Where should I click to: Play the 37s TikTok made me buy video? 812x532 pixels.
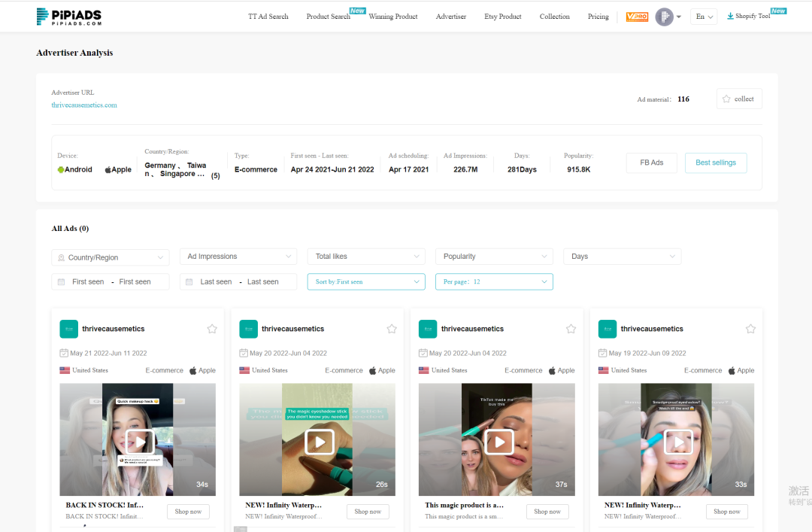click(x=499, y=442)
